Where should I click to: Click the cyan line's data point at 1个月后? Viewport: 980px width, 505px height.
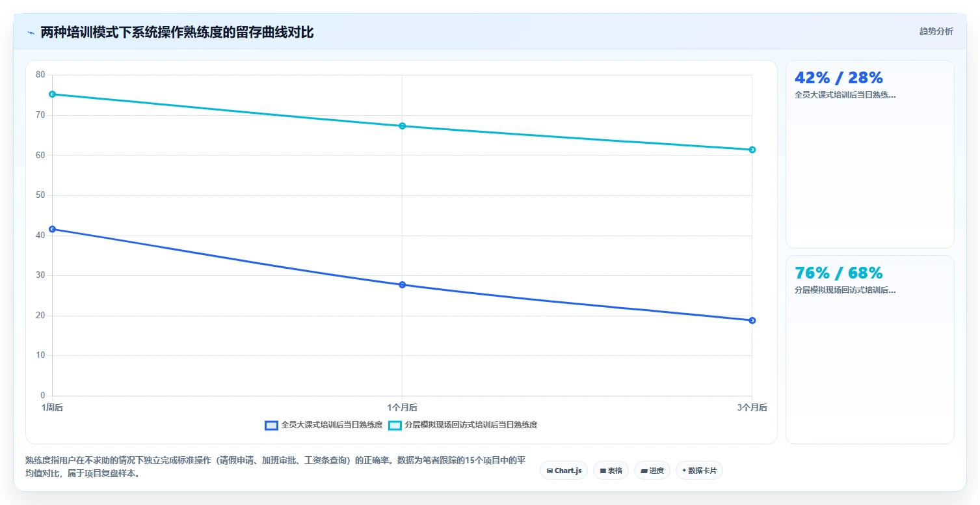(x=403, y=126)
